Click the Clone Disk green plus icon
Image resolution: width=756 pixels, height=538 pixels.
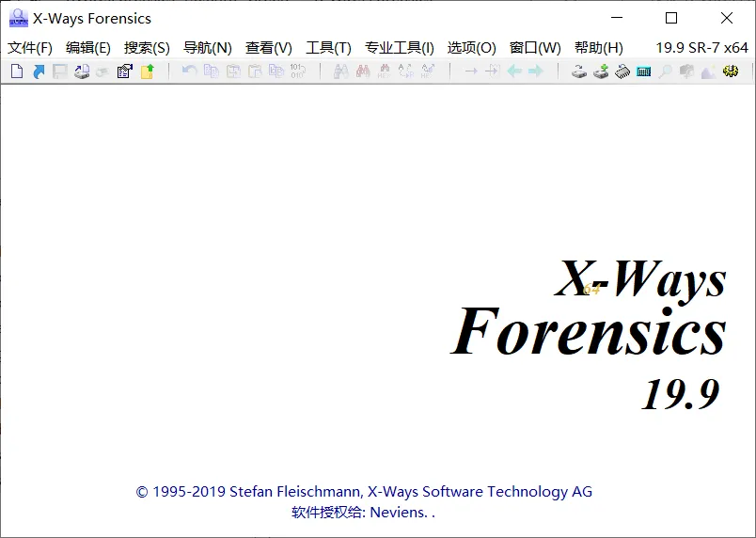coord(601,71)
